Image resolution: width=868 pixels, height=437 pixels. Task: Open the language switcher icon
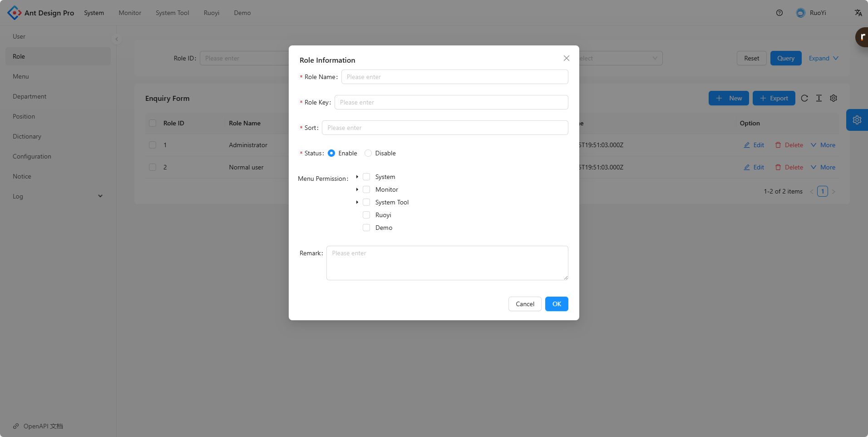858,13
